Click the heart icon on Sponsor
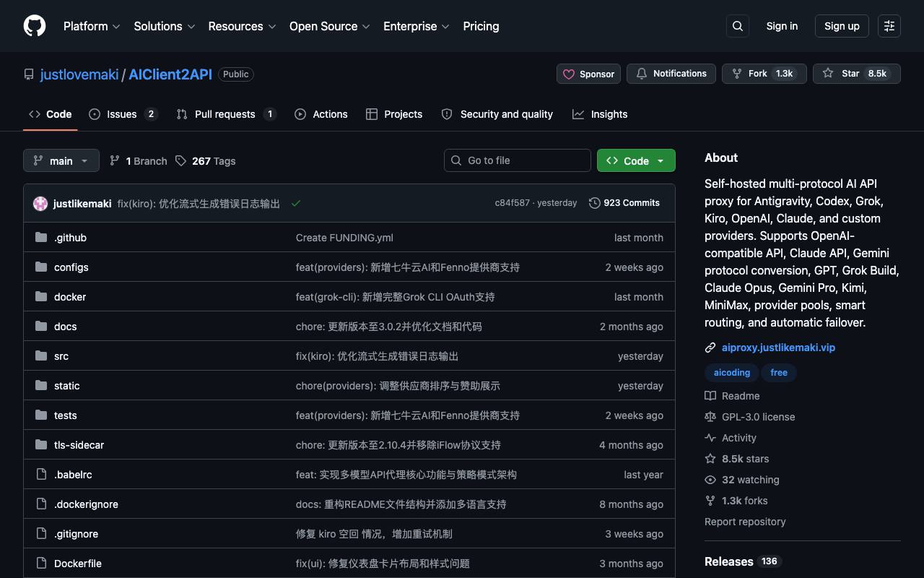The height and width of the screenshot is (578, 924). [569, 74]
